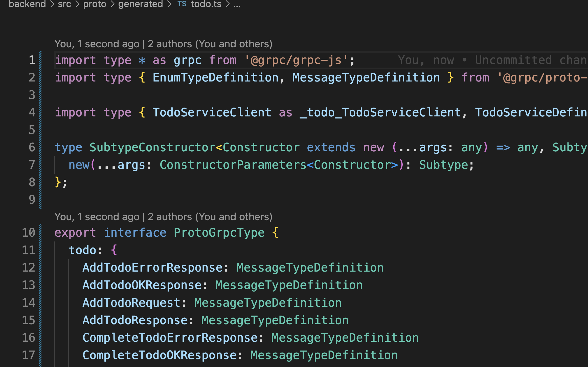The width and height of the screenshot is (588, 367).
Task: Open the proto breadcrumb dropdown
Action: [95, 4]
